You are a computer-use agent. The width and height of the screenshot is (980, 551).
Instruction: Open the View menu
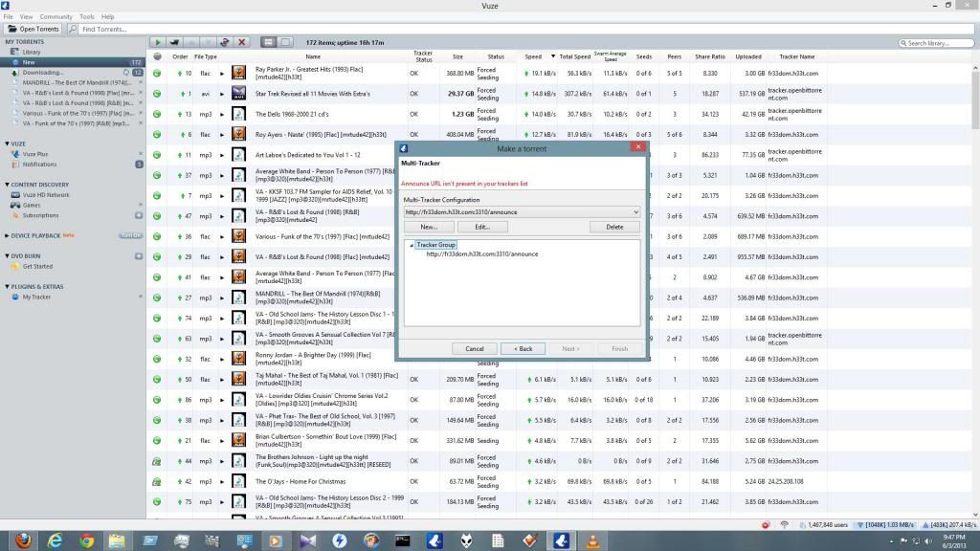point(26,17)
